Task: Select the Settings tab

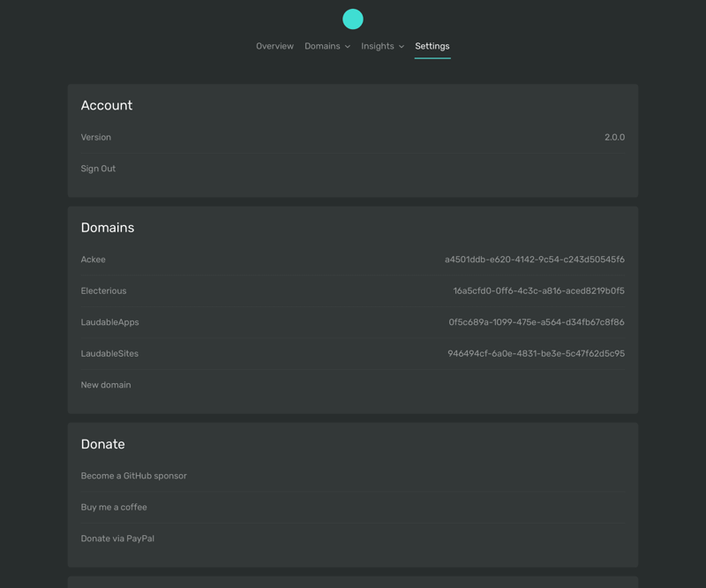Action: point(432,47)
